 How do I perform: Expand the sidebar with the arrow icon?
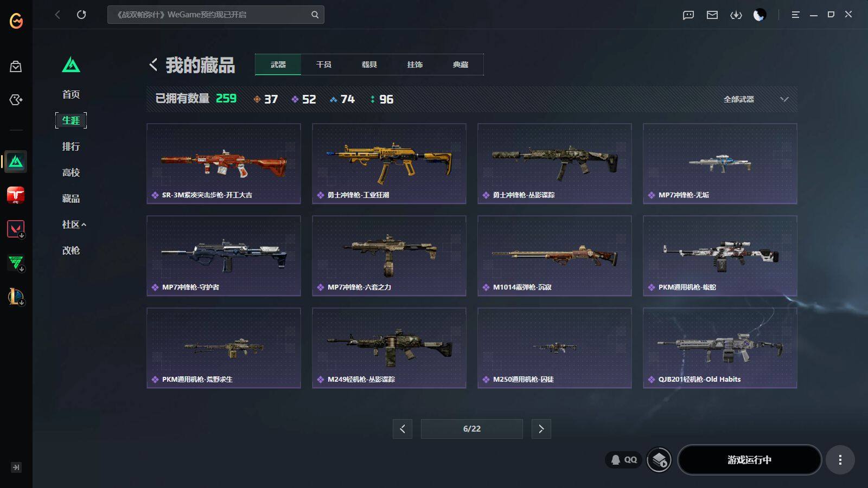16,467
